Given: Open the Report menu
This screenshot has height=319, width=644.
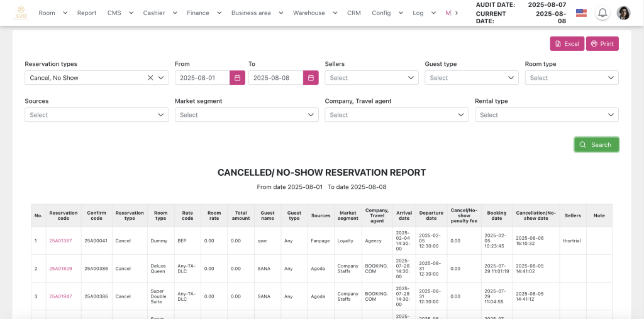Looking at the screenshot, I should (x=87, y=13).
